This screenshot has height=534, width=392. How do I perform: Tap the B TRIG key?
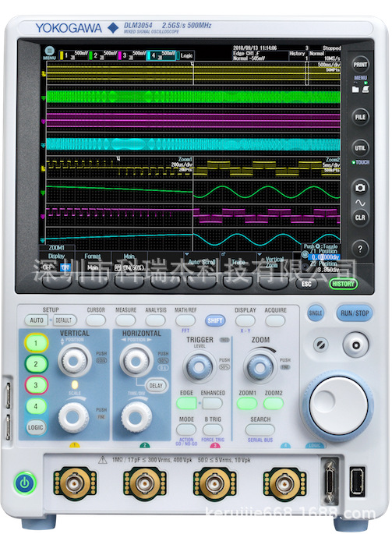pos(213,430)
